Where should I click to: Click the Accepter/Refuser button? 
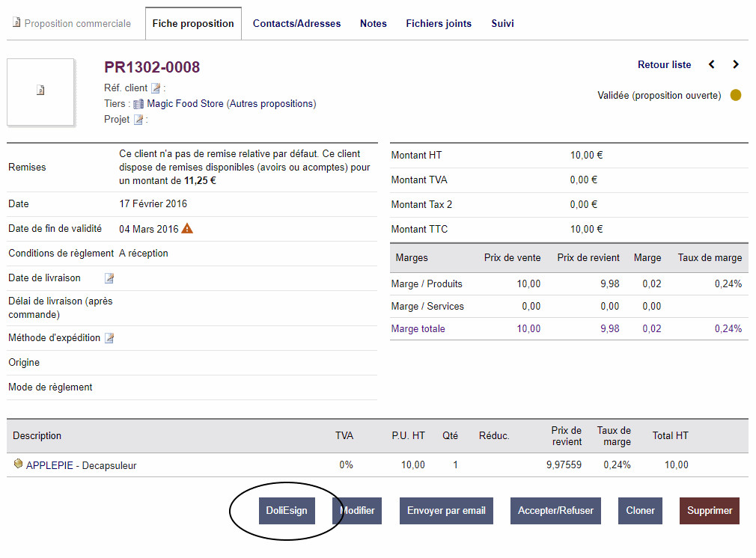tap(555, 511)
